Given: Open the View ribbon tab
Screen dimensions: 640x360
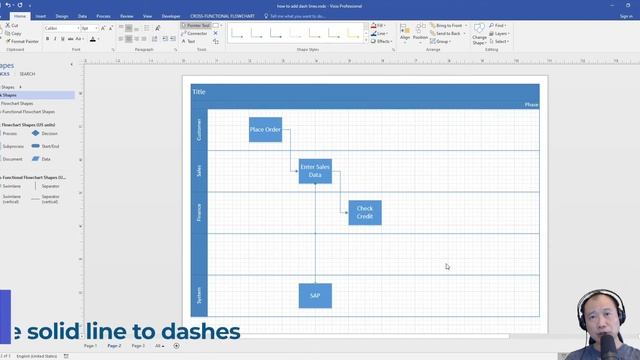Looking at the screenshot, I should pyautogui.click(x=147, y=16).
